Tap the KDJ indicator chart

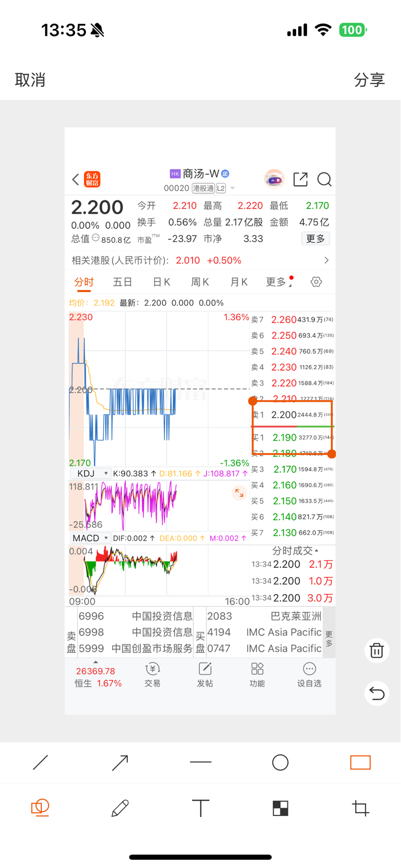pos(159,505)
